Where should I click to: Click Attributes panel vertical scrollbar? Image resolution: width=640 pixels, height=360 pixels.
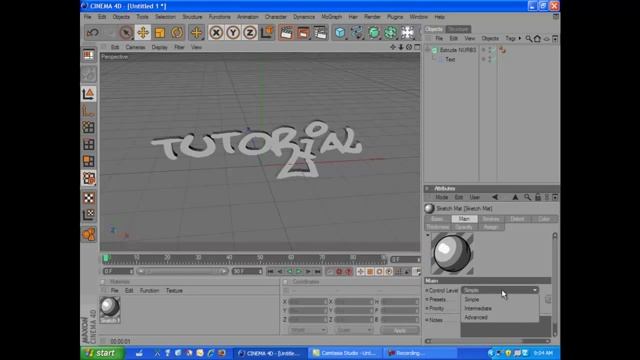click(555, 284)
